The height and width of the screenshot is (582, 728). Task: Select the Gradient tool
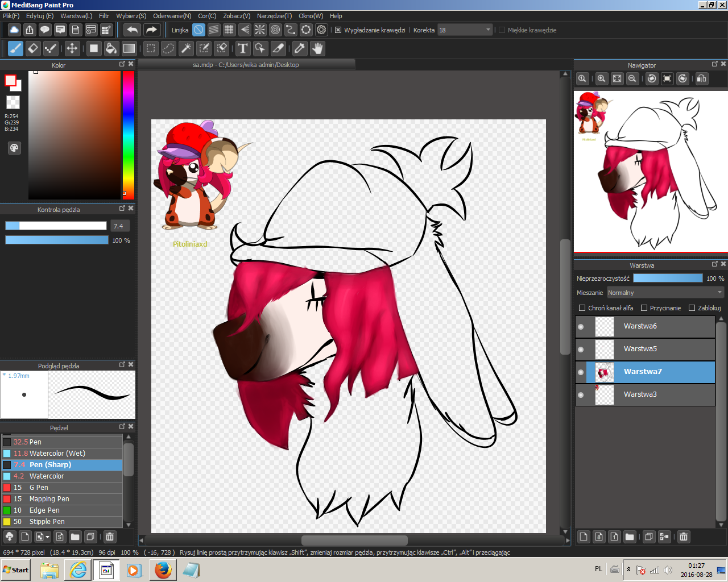(x=129, y=48)
